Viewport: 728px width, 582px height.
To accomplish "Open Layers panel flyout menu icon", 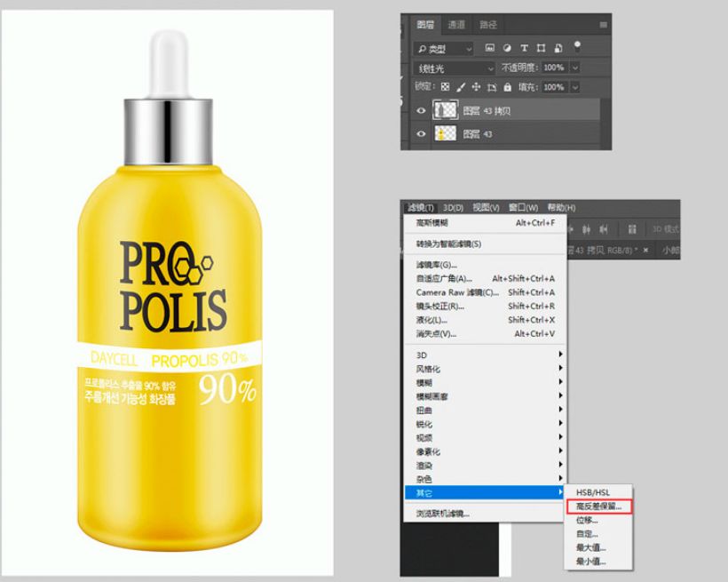I will click(603, 25).
